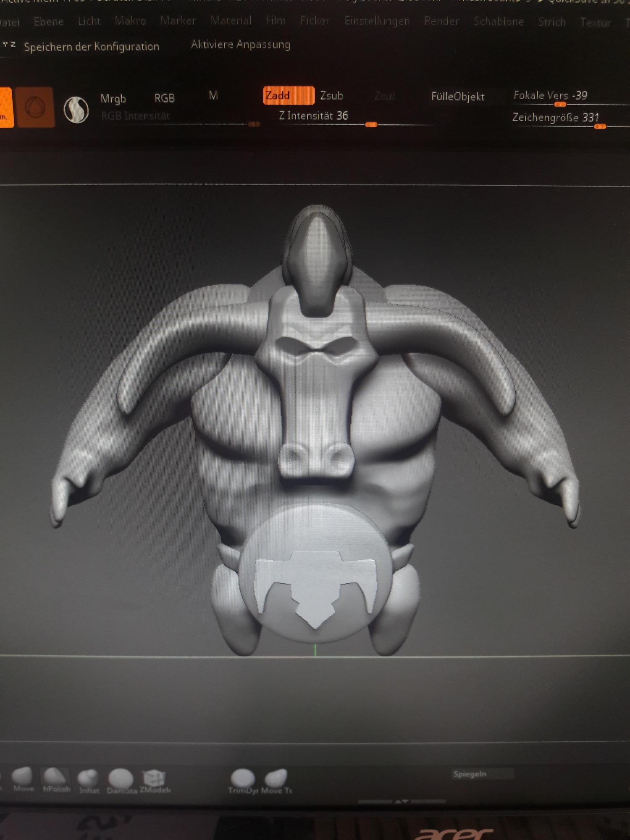Click the round S-shaped icon beside Mrgb
Viewport: 630px width, 840px height.
tap(76, 109)
